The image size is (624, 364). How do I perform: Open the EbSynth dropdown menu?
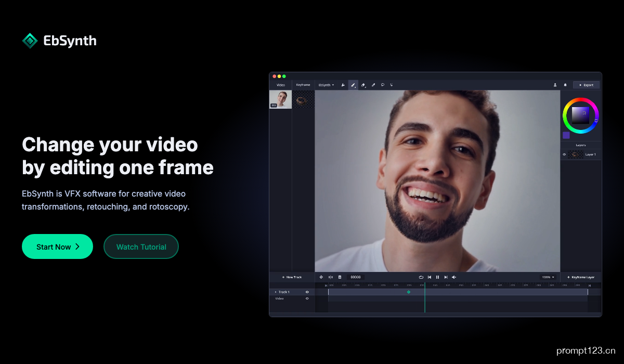327,85
